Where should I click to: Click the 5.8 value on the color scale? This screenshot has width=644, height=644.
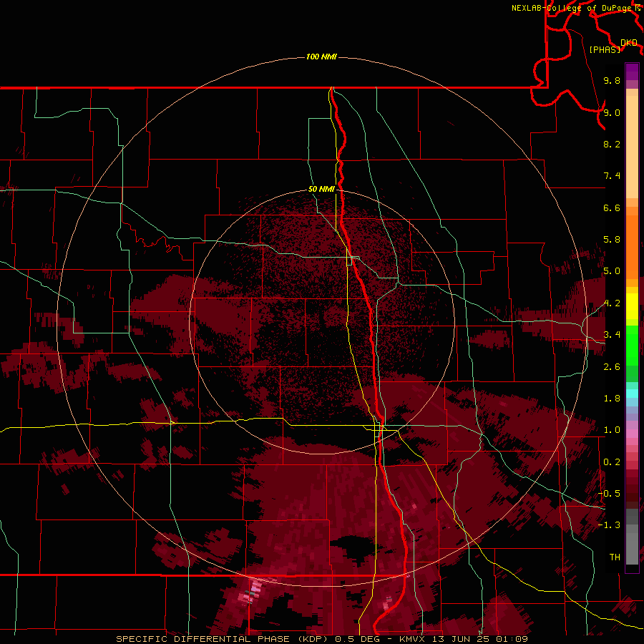point(612,240)
